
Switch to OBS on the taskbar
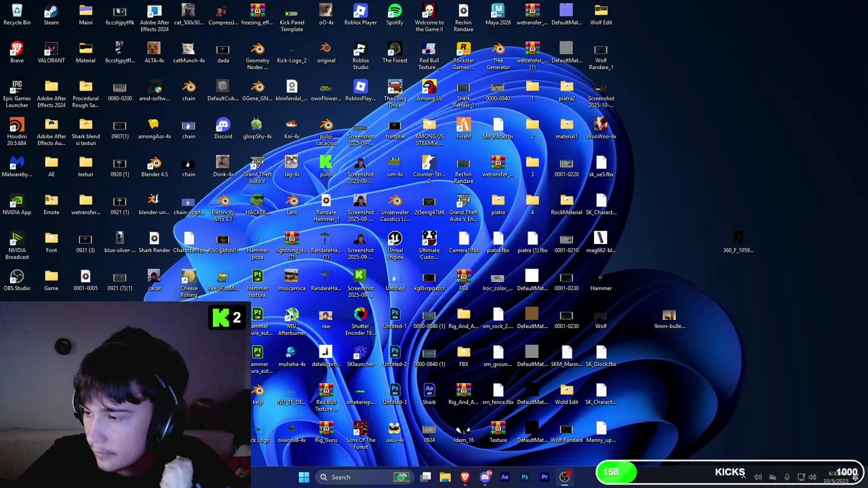(564, 477)
